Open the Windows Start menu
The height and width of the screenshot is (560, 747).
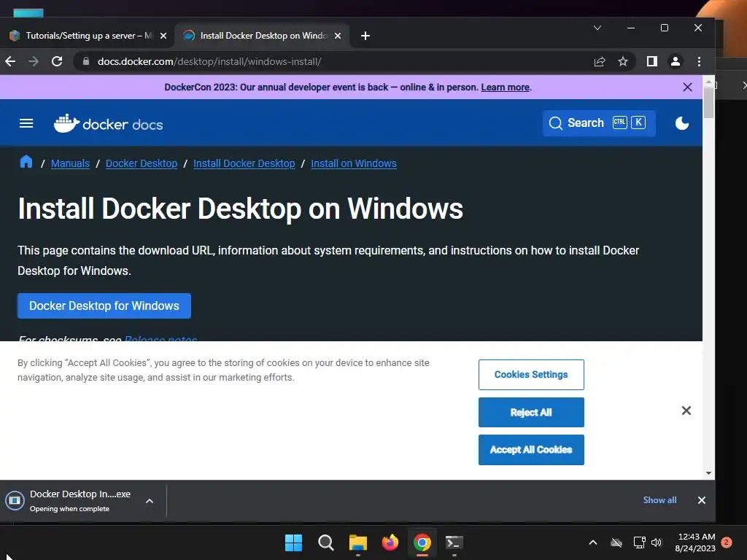293,542
